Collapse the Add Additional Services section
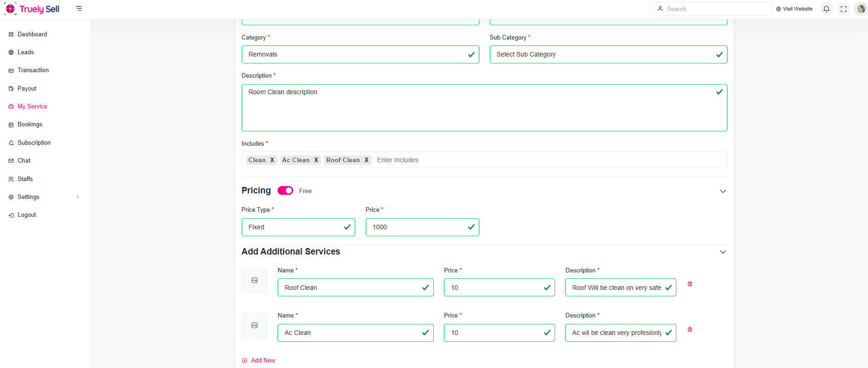The height and width of the screenshot is (368, 868). point(723,252)
